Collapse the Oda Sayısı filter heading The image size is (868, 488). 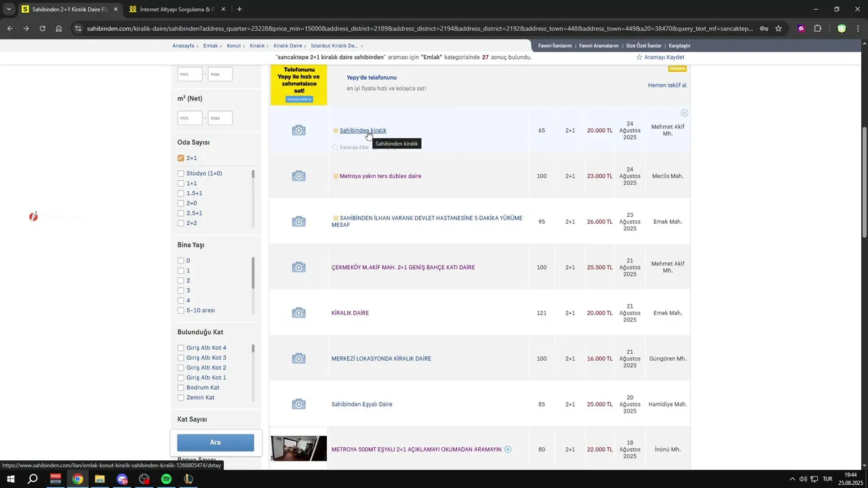[193, 142]
